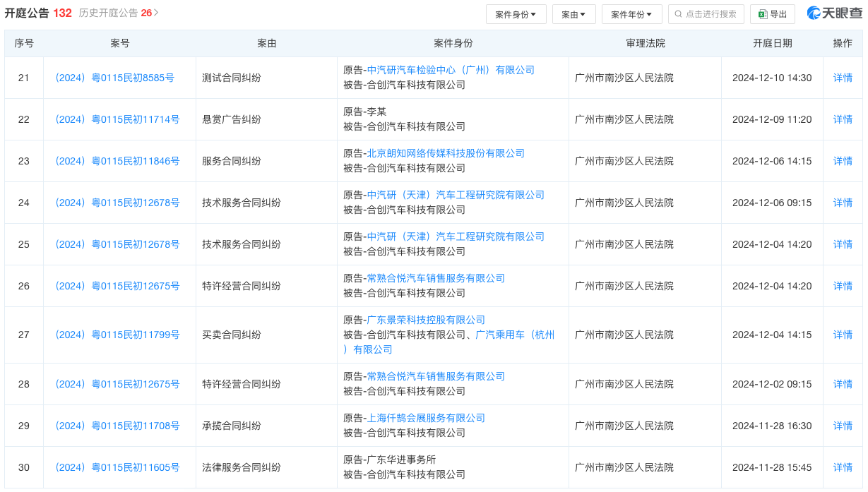View 详情 for row 22
Screen dimensions: 868x492
click(x=843, y=119)
